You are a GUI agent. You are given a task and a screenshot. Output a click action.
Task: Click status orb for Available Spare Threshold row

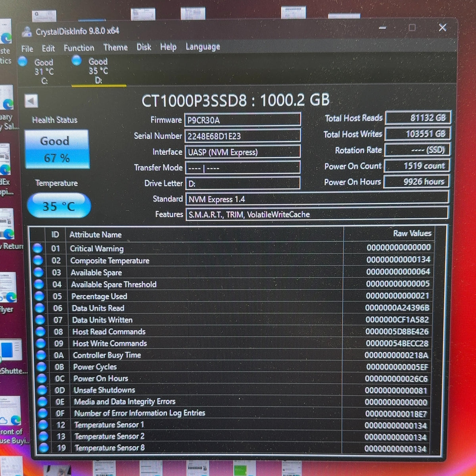pyautogui.click(x=39, y=284)
